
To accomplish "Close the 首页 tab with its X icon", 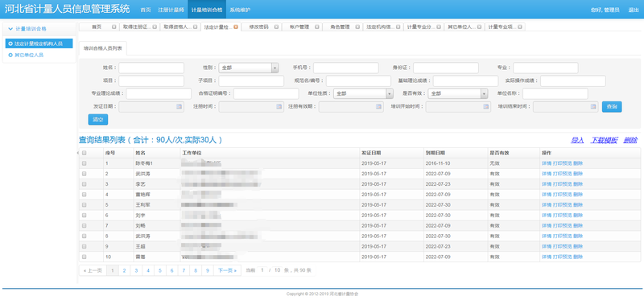I will tap(114, 27).
